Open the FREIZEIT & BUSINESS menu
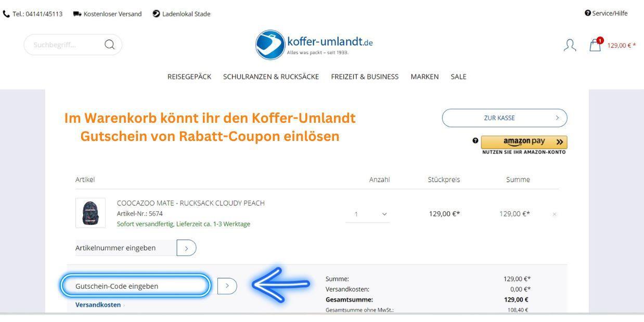Viewport: 644px width, 322px height. pos(365,76)
